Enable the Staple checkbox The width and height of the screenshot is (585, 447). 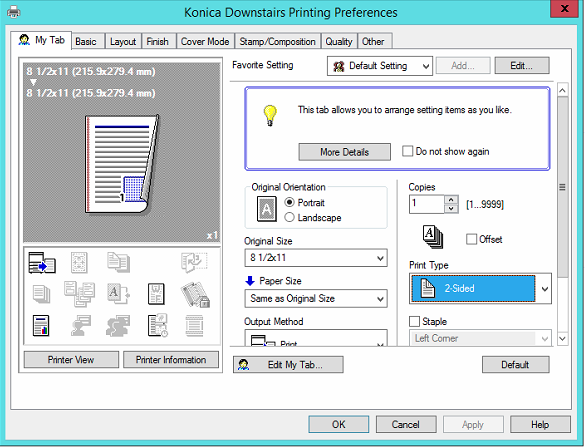coord(414,321)
